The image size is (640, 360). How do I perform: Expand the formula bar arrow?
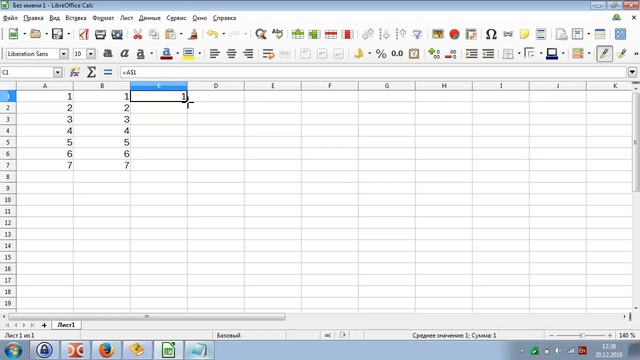pos(632,72)
